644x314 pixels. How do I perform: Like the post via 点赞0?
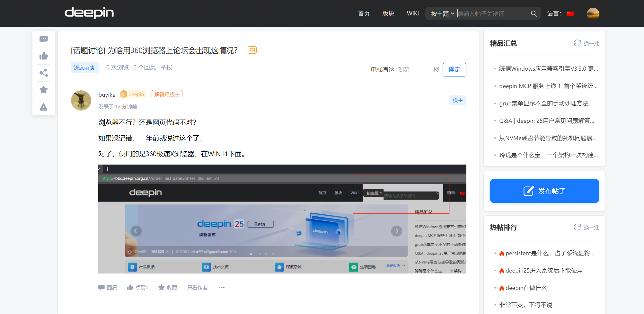(137, 287)
